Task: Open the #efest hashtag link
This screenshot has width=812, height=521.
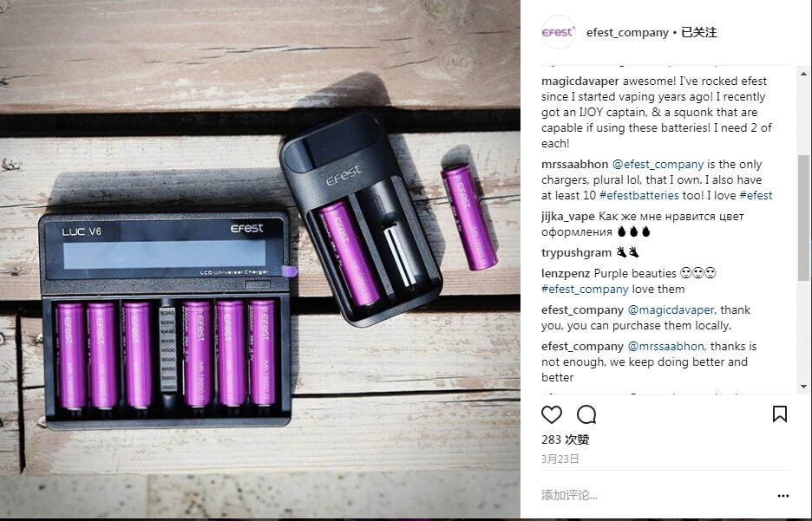Action: [756, 196]
